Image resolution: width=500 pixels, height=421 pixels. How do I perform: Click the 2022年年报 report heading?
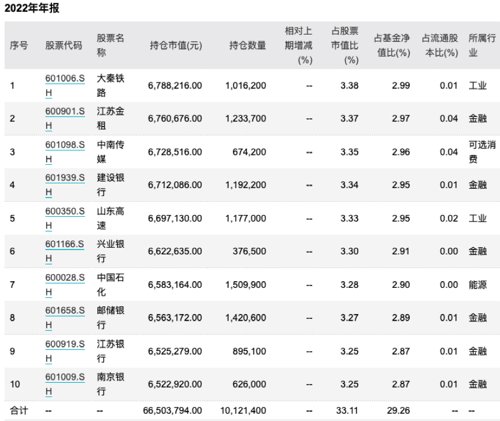point(32,8)
